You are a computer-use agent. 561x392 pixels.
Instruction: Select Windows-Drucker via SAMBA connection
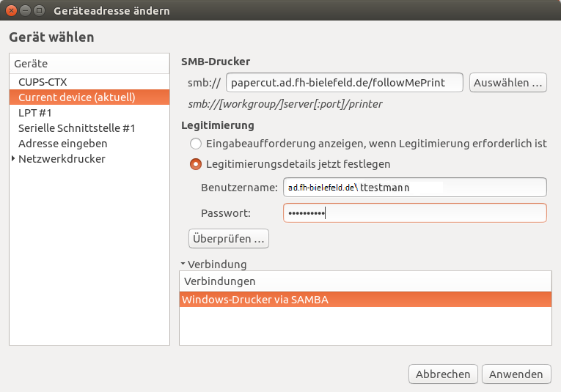point(365,299)
